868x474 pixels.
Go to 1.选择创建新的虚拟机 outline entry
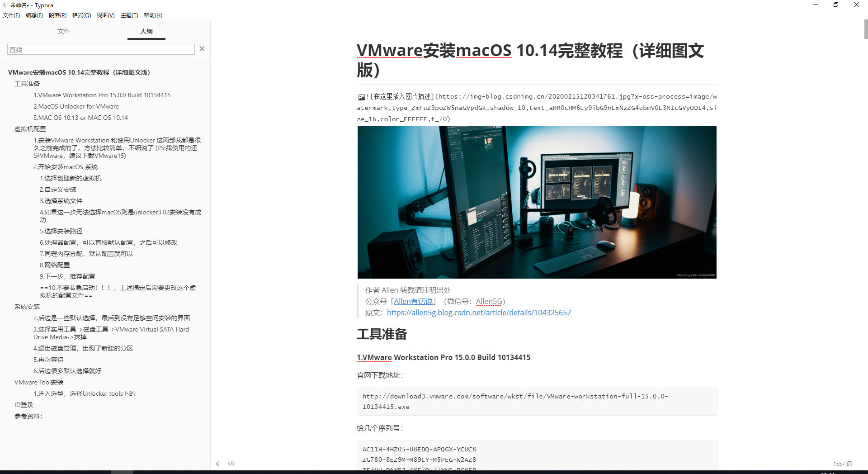coord(71,178)
